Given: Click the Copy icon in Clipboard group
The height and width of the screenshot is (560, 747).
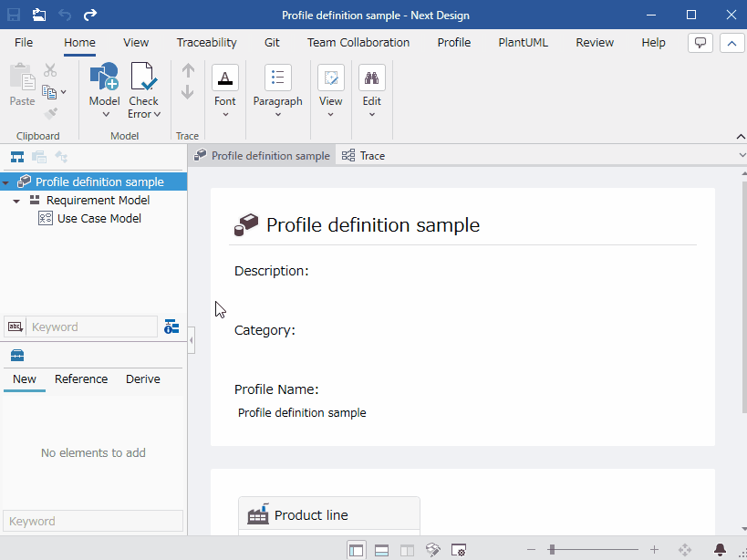Looking at the screenshot, I should click(49, 91).
